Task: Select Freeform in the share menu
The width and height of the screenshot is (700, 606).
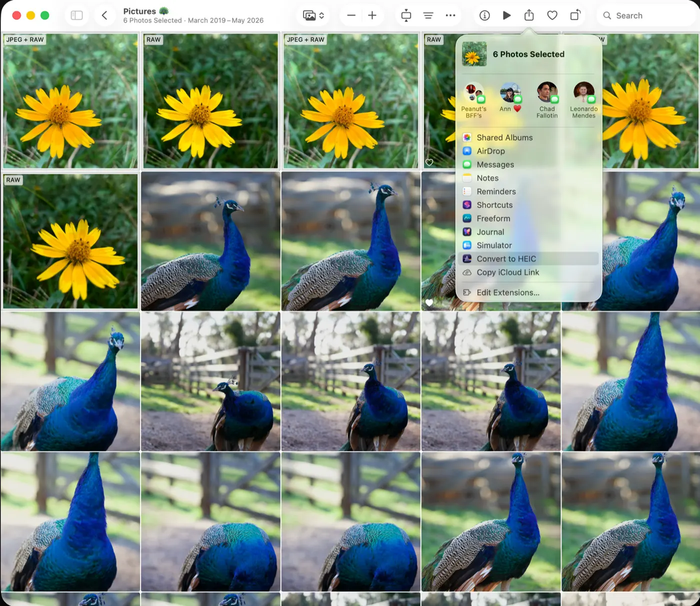Action: point(528,218)
